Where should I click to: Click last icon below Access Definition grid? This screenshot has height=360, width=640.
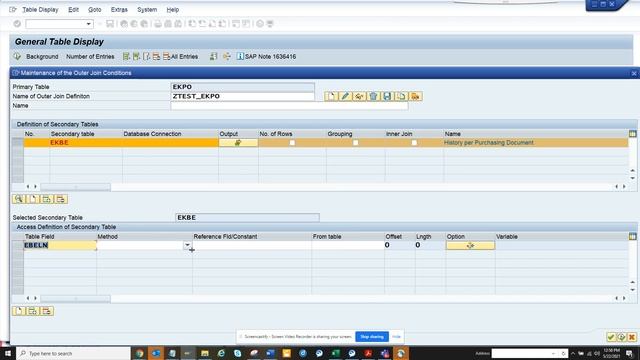pyautogui.click(x=47, y=311)
